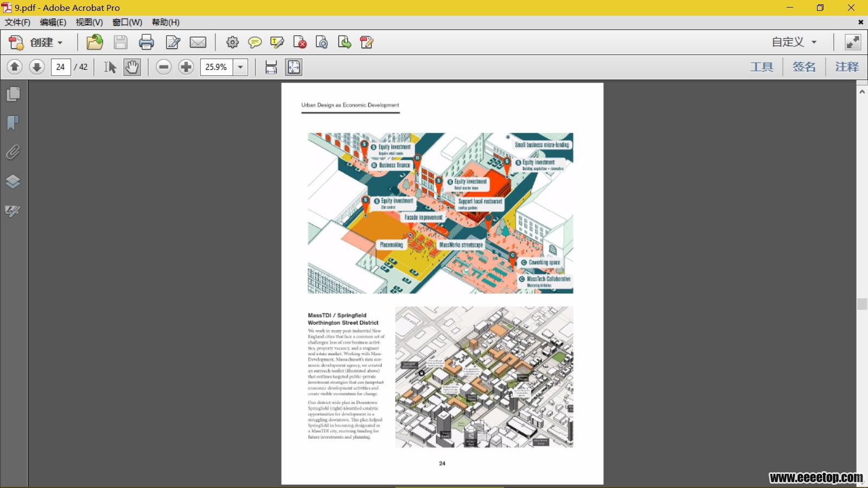Click the zoom percentage field 25.9%

[216, 67]
